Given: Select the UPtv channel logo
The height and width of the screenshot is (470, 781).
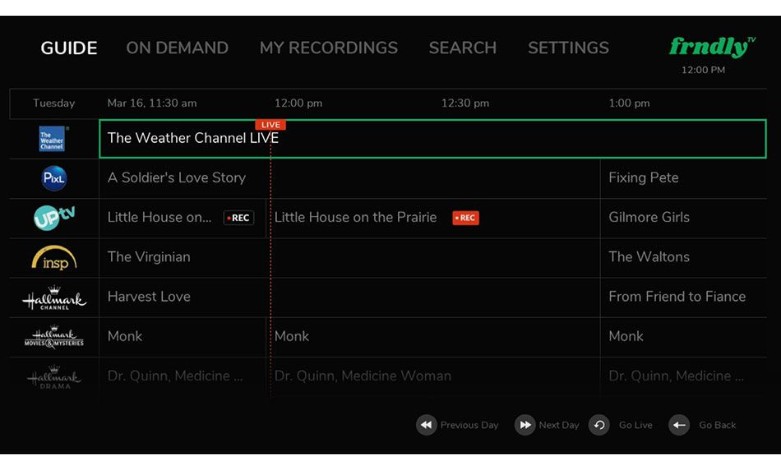Looking at the screenshot, I should tap(54, 218).
